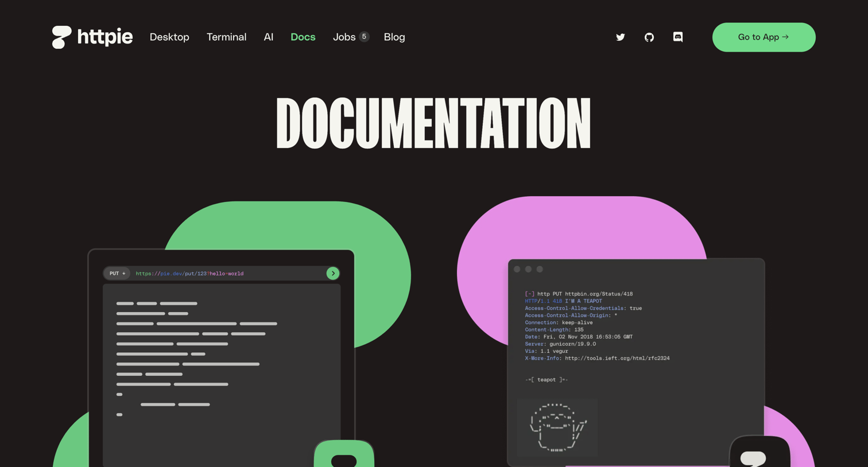Go to the AI page
The image size is (868, 467).
[x=268, y=37]
